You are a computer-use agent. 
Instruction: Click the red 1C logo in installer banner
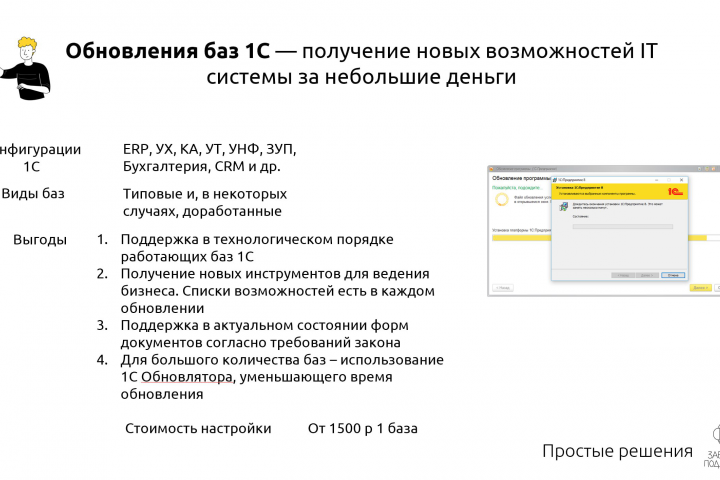pyautogui.click(x=675, y=192)
